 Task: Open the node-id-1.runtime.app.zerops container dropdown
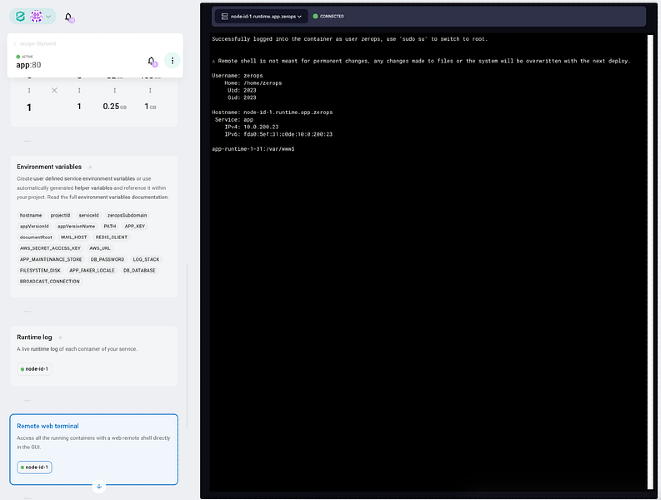coord(261,16)
